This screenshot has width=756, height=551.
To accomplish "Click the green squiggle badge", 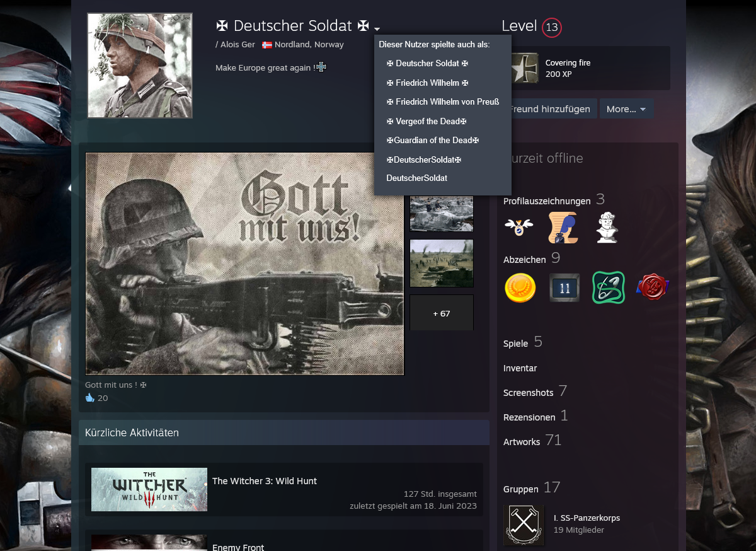I will tap(608, 287).
